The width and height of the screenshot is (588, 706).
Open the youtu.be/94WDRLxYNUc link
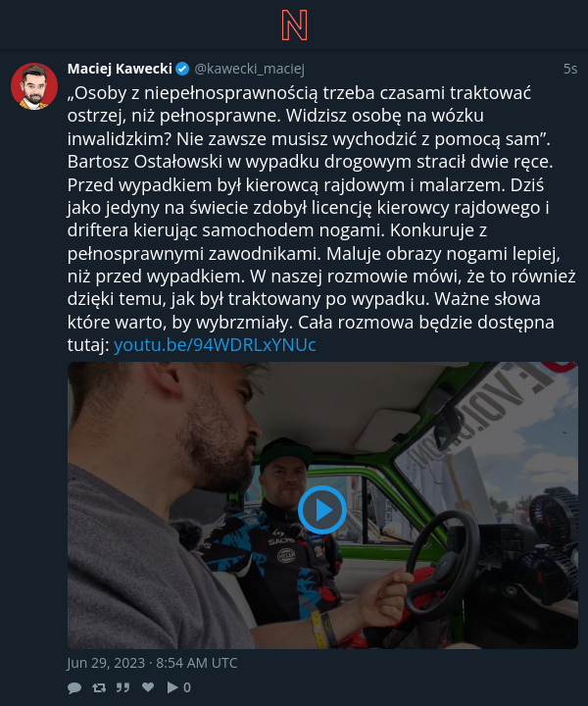point(215,345)
